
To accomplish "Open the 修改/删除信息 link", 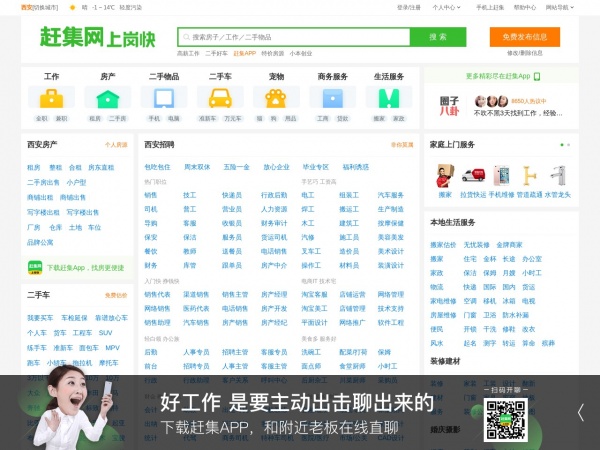I will click(x=525, y=53).
